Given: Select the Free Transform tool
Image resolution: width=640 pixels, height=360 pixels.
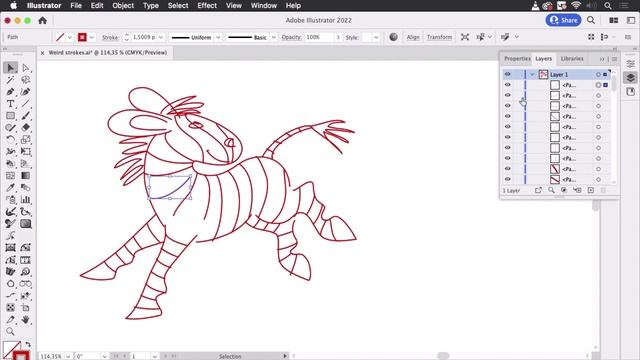Looking at the screenshot, I should (x=26, y=152).
